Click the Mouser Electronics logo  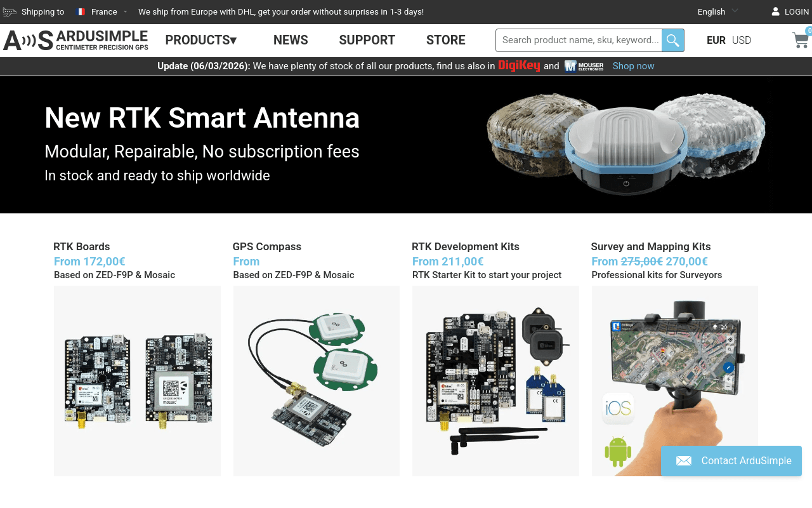584,66
